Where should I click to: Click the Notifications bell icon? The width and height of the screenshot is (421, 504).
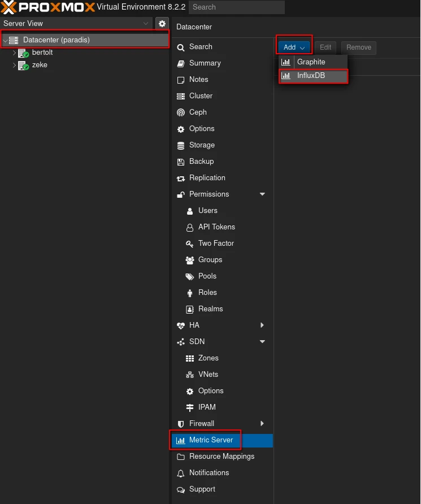coord(181,473)
